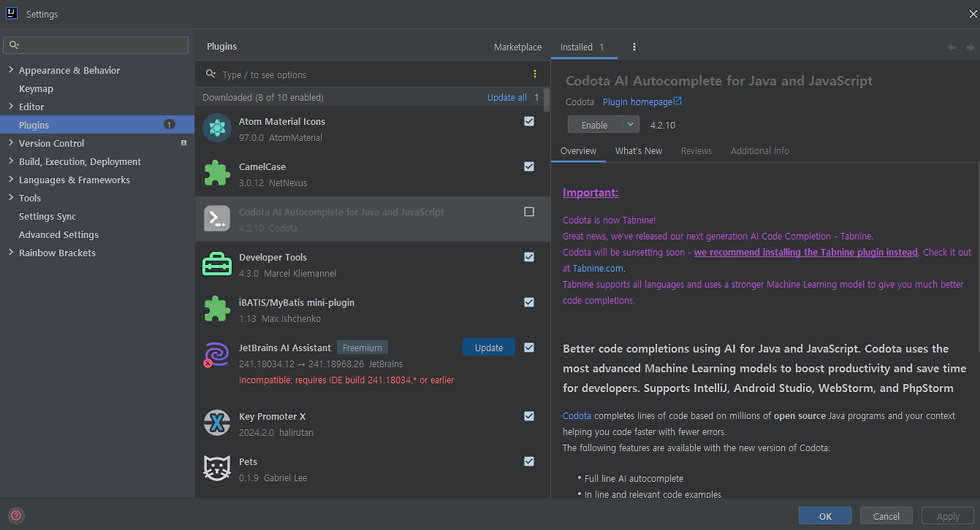Click the 'Incompatible: requires IDE build' warning text
The height and width of the screenshot is (530, 980).
pyautogui.click(x=346, y=380)
